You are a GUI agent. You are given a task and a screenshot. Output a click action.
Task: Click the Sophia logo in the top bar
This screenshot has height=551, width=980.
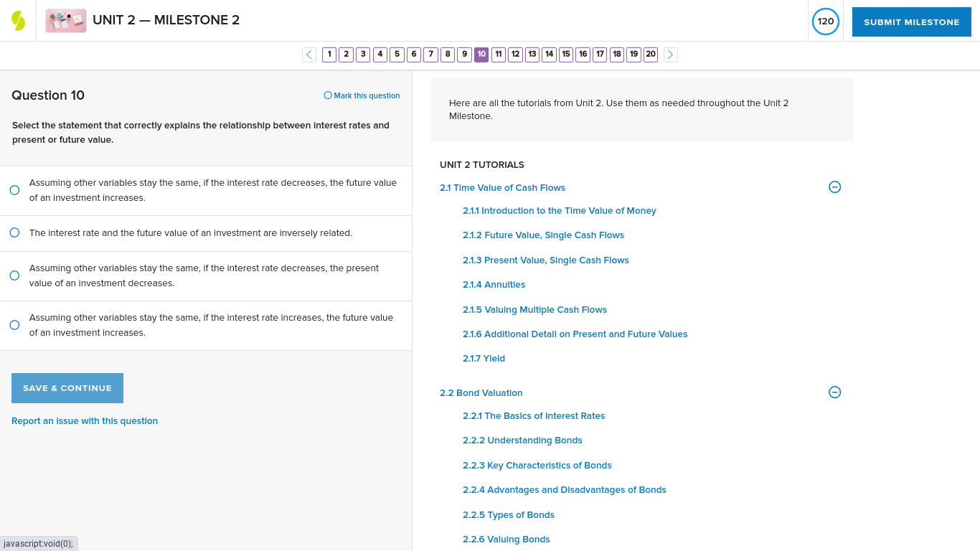[x=17, y=20]
